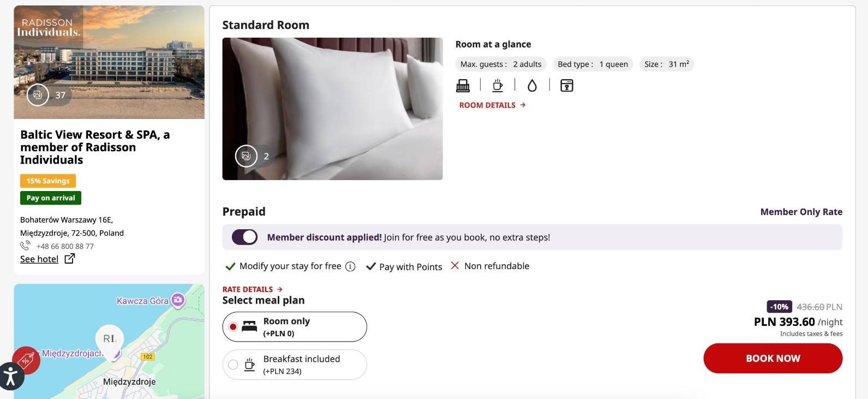Toggle the Member discount switch off
Viewport: 868px width, 399px height.
244,237
